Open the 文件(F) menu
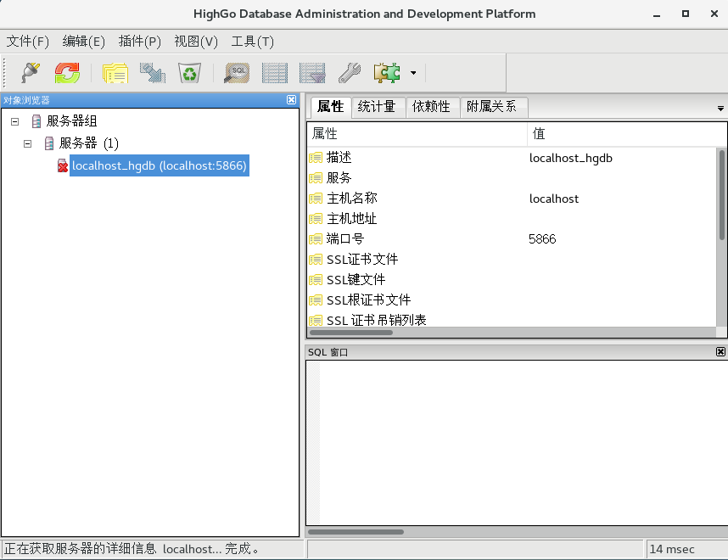Viewport: 728px width, 560px height. tap(28, 41)
